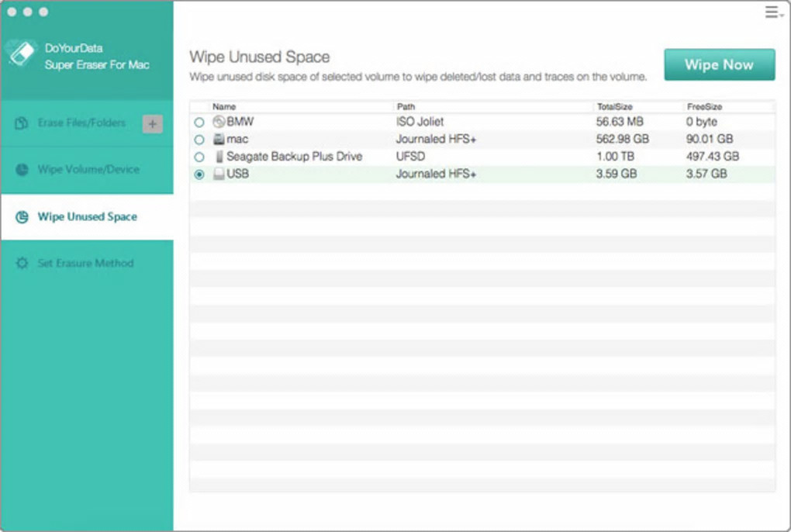Image resolution: width=791 pixels, height=532 pixels.
Task: Select the mac volume radio button
Action: [199, 140]
